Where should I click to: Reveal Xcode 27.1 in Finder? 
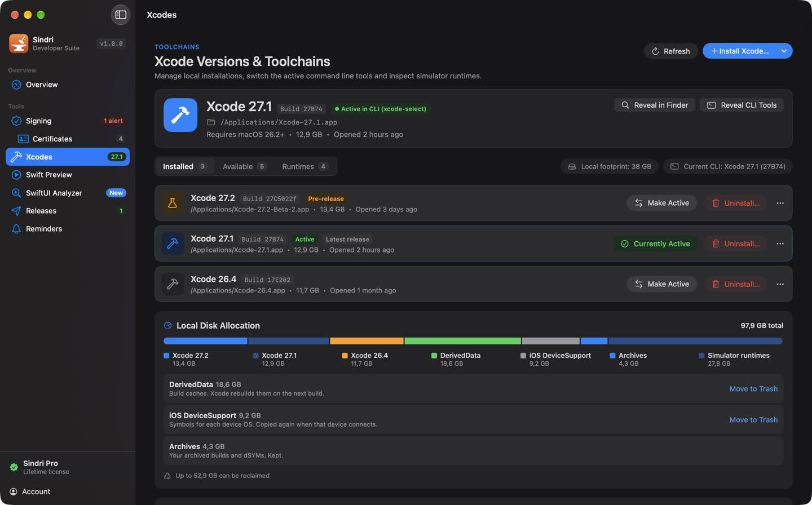click(x=655, y=105)
